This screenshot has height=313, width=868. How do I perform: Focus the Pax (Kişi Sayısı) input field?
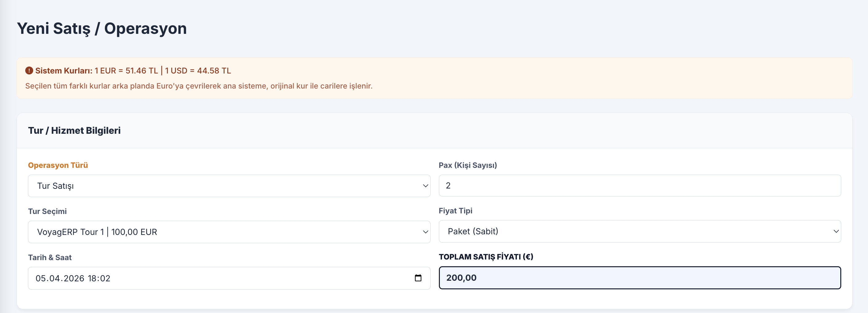point(639,185)
